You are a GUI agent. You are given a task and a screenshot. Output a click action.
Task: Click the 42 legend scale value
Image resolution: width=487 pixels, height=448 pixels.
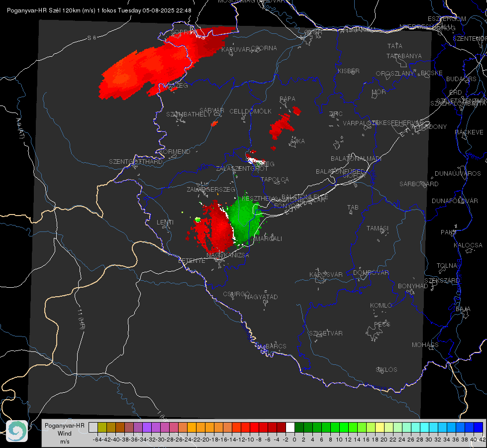(482, 440)
